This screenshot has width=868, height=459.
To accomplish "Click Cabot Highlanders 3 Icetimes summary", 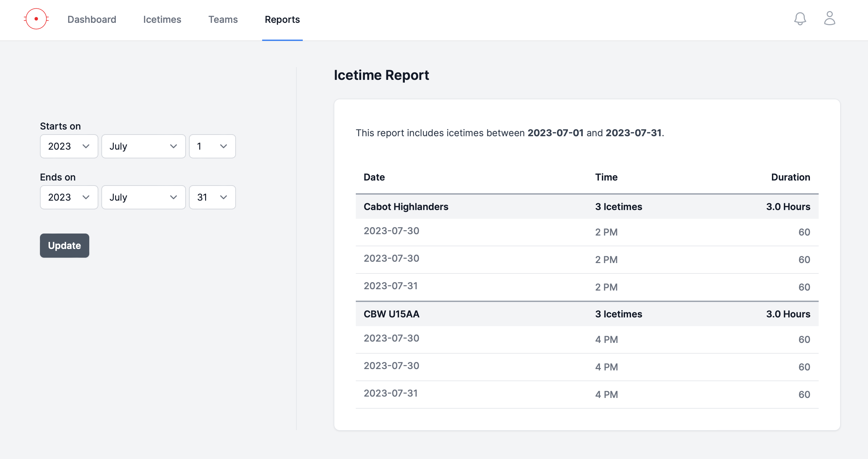I will point(619,207).
